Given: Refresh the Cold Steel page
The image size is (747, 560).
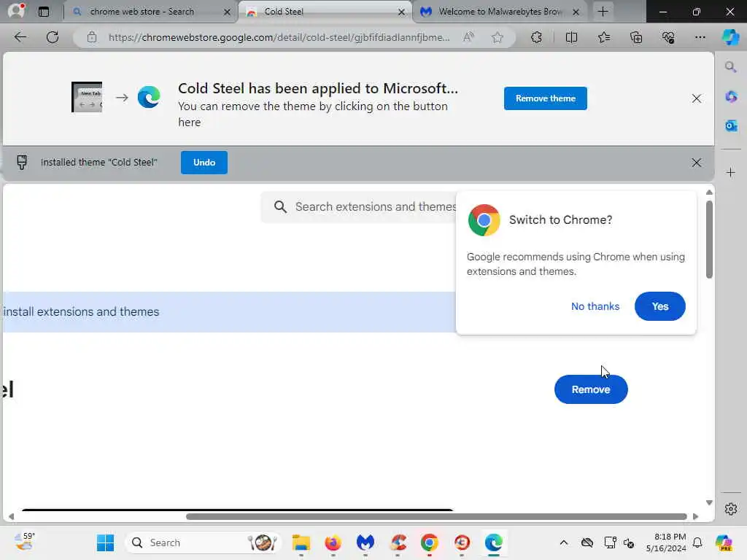Looking at the screenshot, I should tap(53, 37).
